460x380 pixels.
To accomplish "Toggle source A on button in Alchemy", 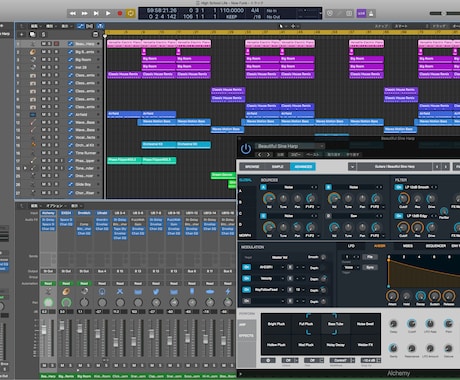I will click(263, 187).
